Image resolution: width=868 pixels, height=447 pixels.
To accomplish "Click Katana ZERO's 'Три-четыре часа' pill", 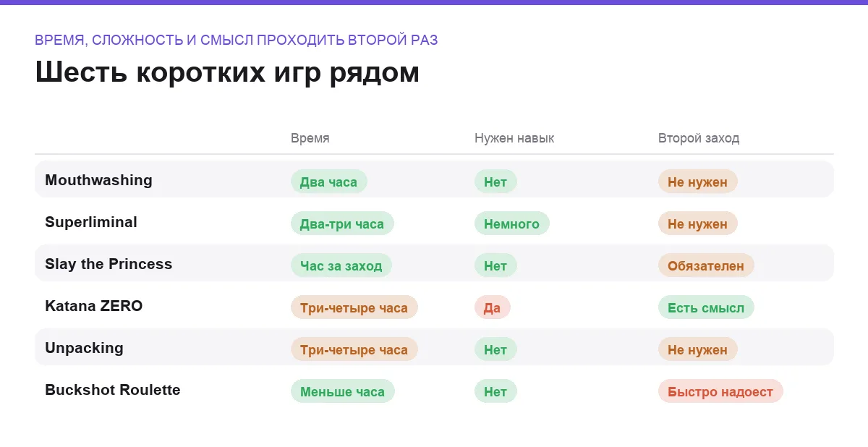I will point(354,307).
